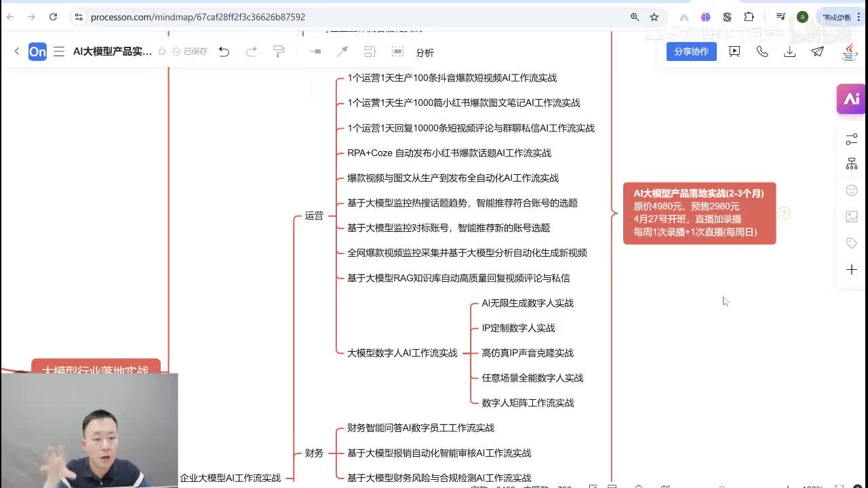
Task: Select topic 基于大模型报销自动化智能审核
Action: pos(439,453)
